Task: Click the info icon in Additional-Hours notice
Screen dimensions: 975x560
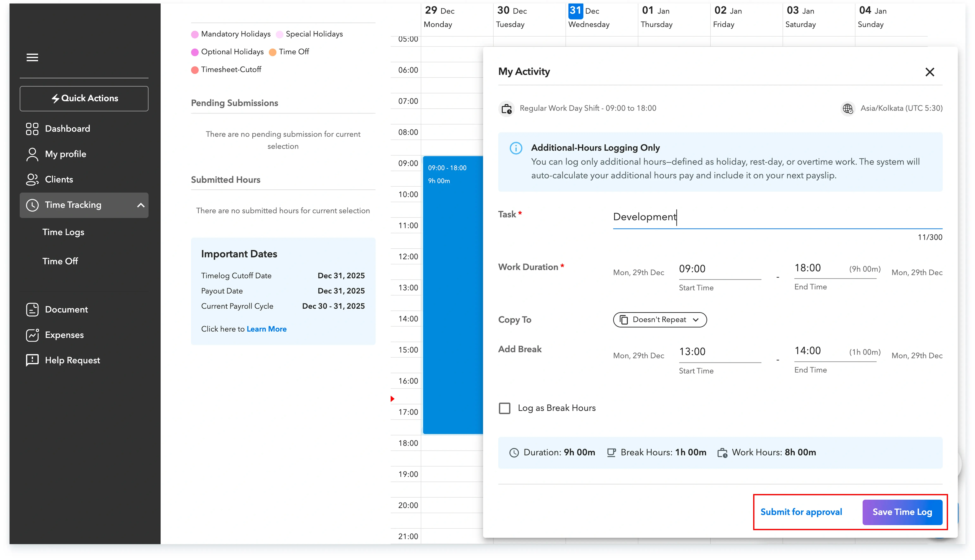Action: (x=516, y=148)
